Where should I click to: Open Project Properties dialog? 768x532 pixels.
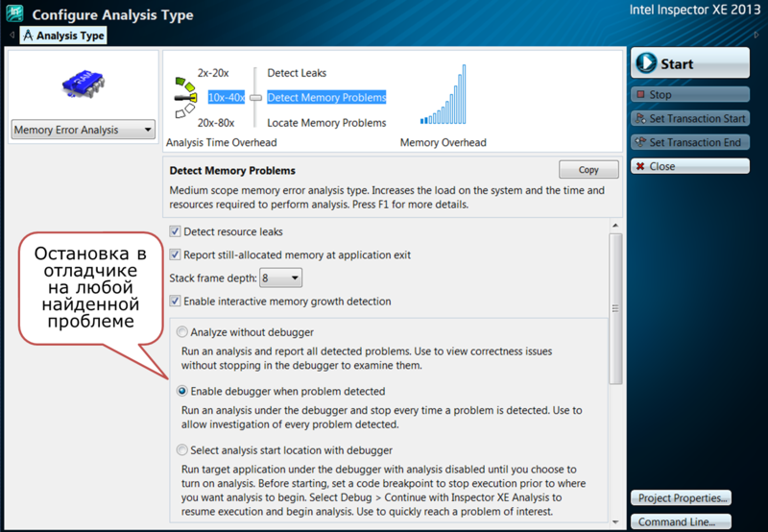point(682,497)
